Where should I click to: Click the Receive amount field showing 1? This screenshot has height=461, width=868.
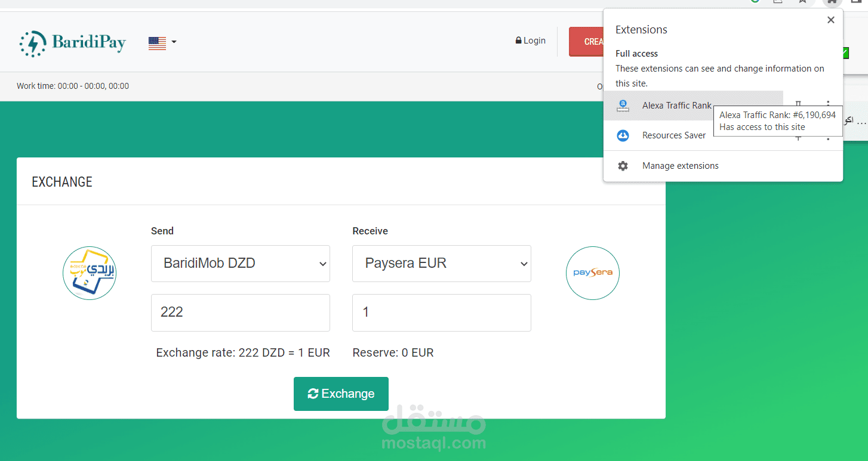(x=442, y=313)
